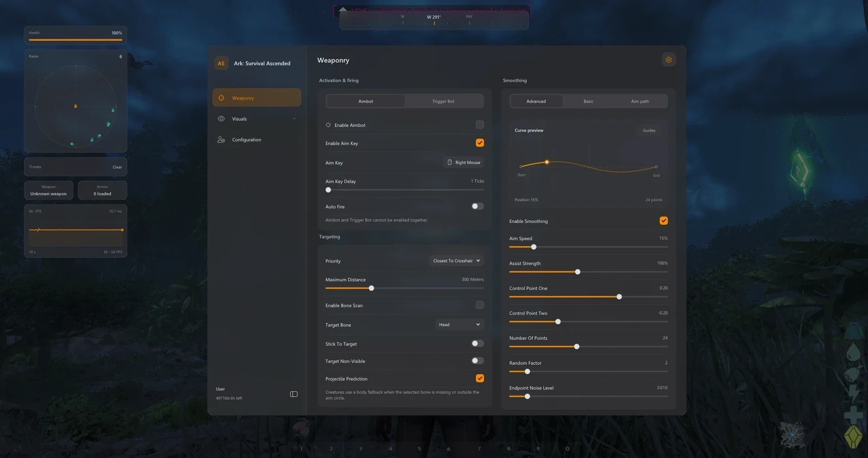Uncheck the Projectile Prediction checkbox

point(480,378)
